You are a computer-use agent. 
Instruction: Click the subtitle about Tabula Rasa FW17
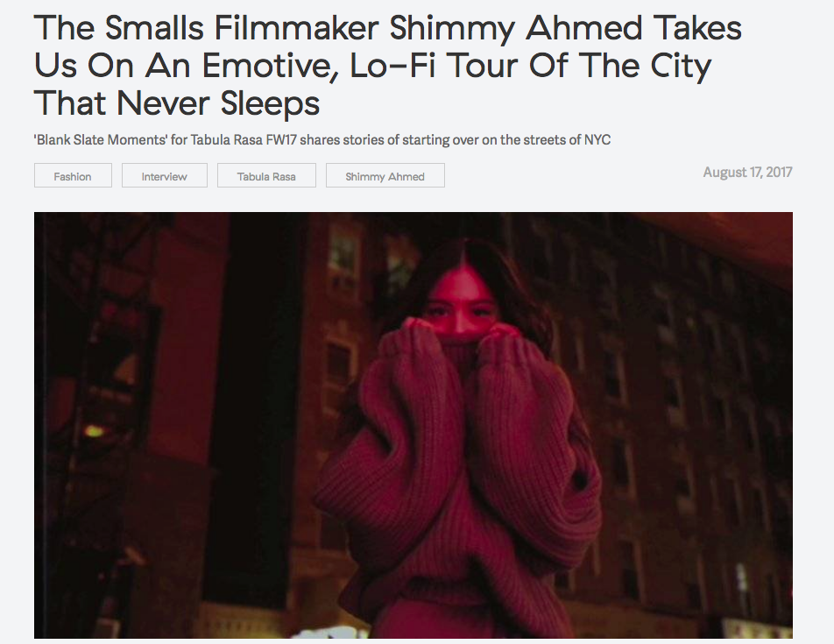tap(322, 140)
